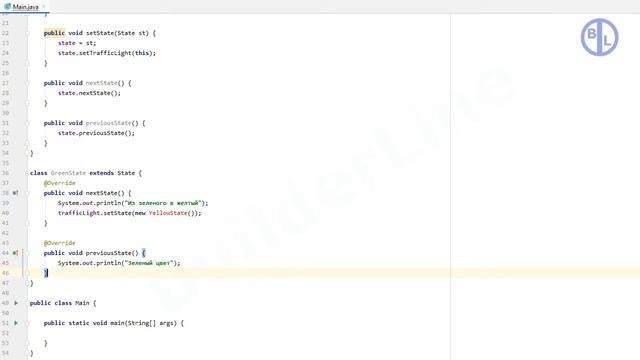Click the fold end marker on line 34
Viewport: 640px width, 360px height.
click(27, 153)
